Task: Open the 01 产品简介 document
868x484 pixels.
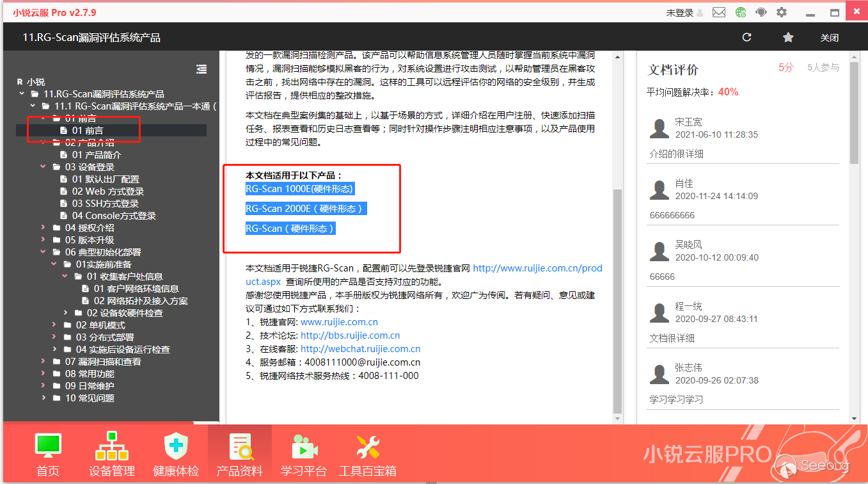Action: (96, 155)
